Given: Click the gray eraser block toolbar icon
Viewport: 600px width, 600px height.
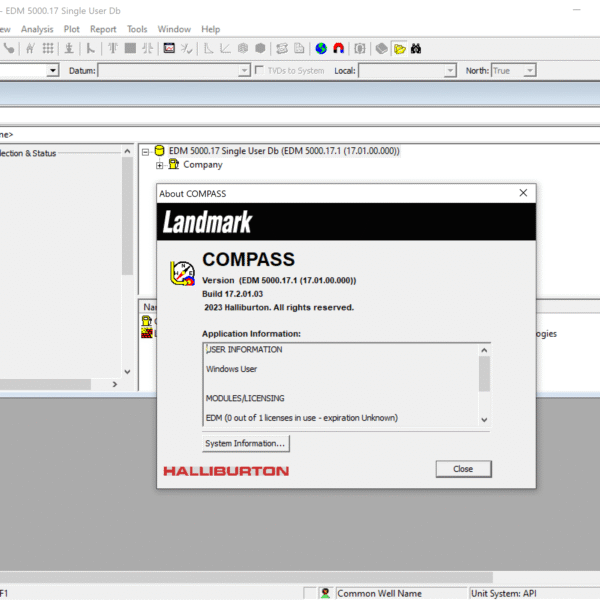Looking at the screenshot, I should 381,49.
